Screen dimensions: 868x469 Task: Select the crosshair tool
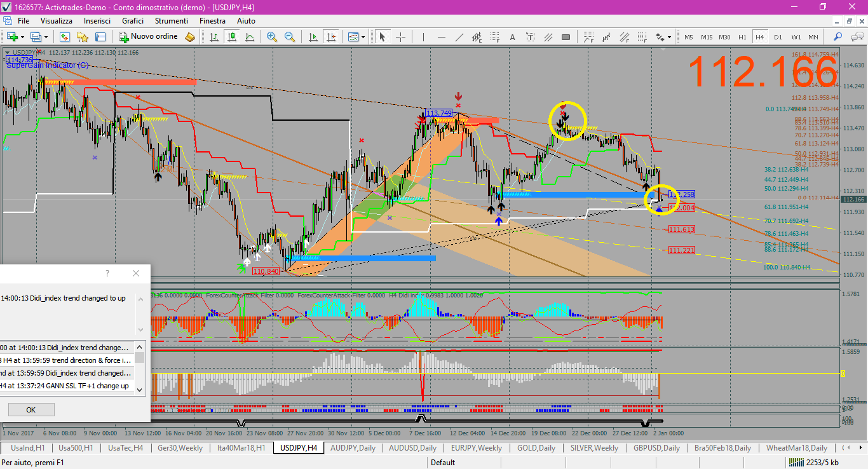point(400,37)
